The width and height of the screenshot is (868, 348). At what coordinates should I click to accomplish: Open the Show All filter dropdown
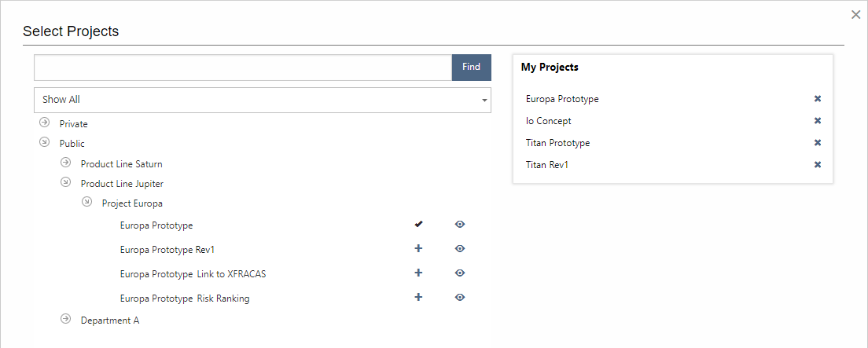point(263,100)
